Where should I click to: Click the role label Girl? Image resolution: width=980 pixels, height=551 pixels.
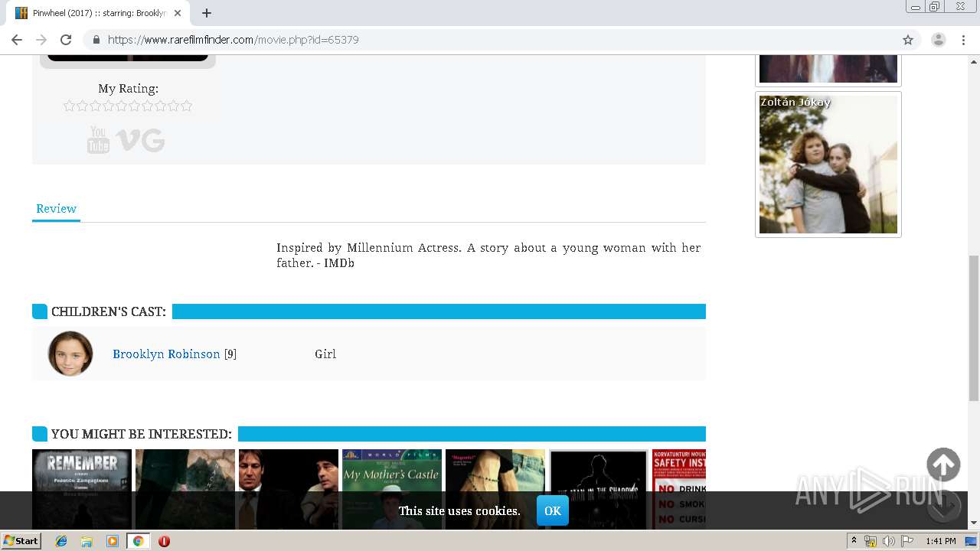tap(325, 354)
